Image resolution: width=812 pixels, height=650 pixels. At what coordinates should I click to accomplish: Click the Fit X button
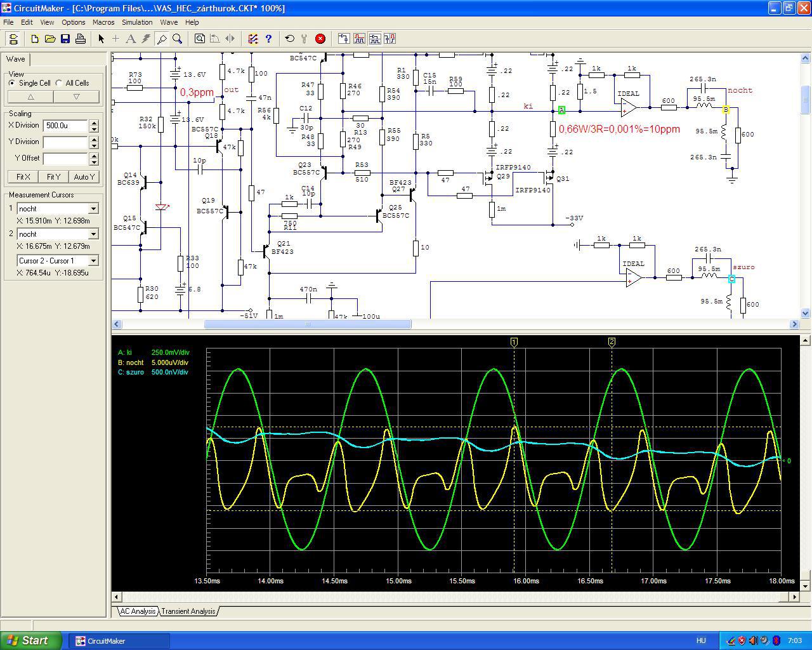click(23, 176)
